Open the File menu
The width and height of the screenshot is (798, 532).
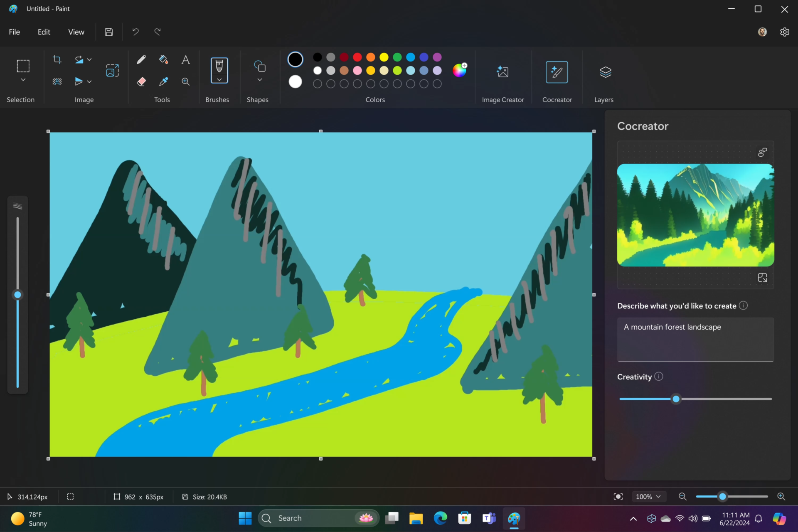tap(15, 32)
